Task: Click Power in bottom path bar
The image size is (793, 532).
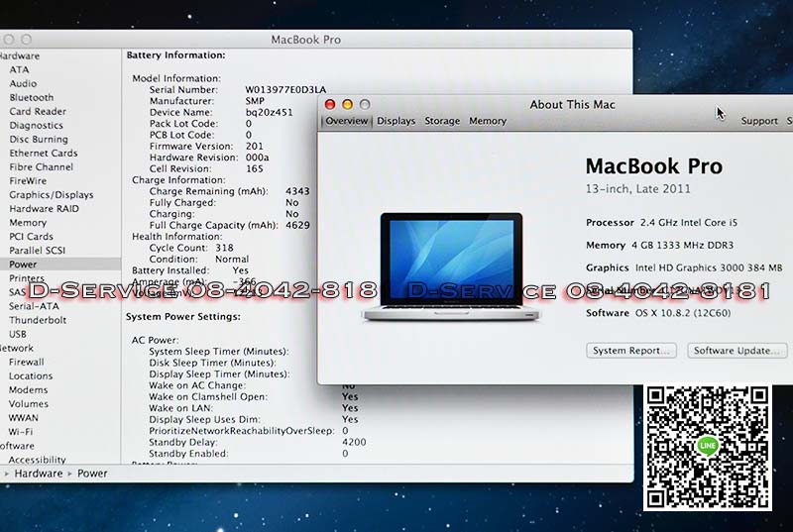Action: pyautogui.click(x=92, y=474)
